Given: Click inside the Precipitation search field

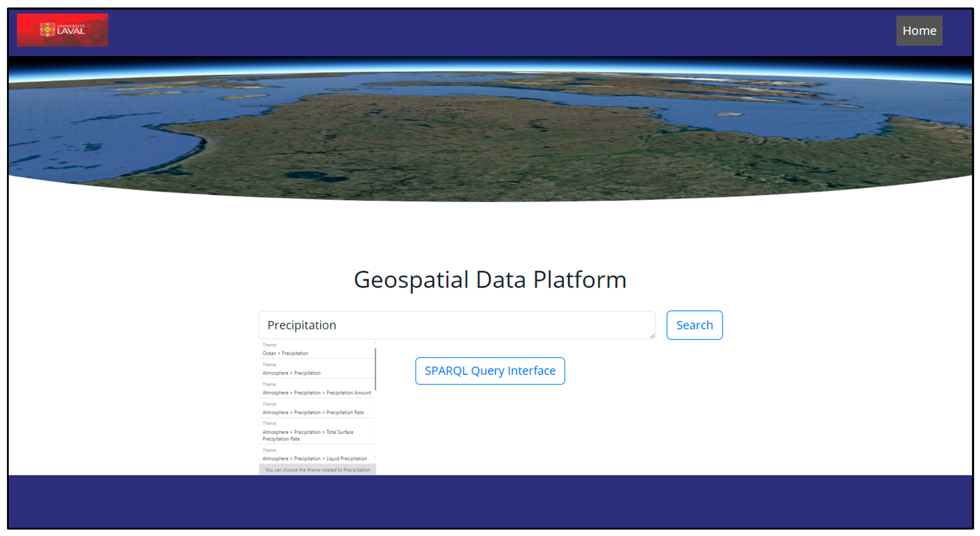Looking at the screenshot, I should (x=456, y=325).
